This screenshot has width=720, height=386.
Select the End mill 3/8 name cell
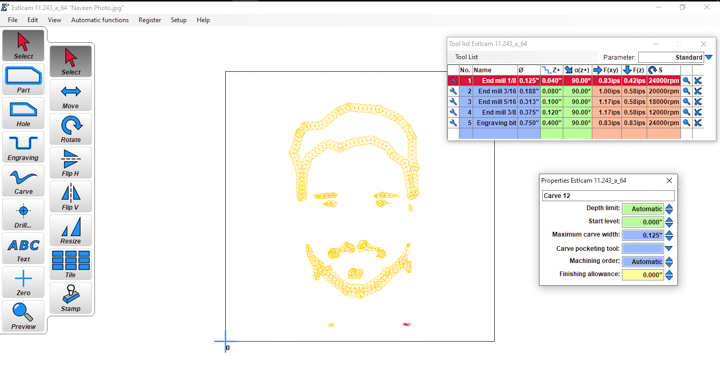pos(495,112)
